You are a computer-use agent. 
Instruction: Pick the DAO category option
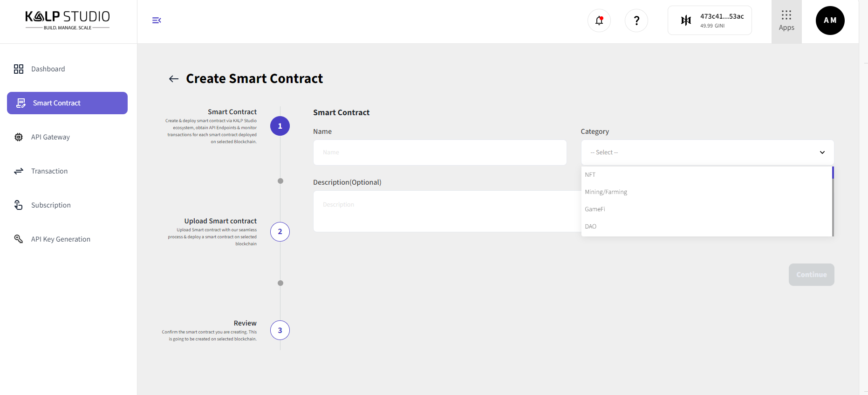pyautogui.click(x=591, y=227)
